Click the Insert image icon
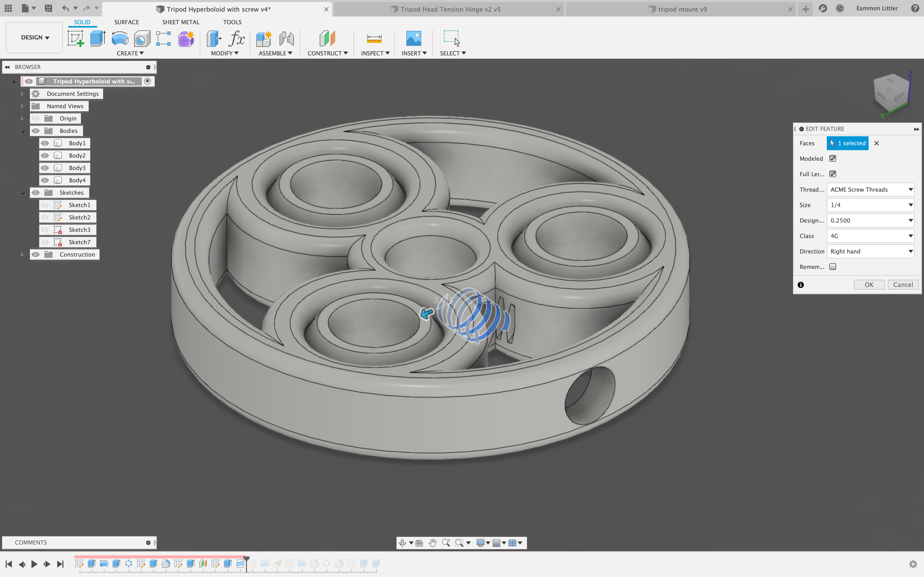 pyautogui.click(x=413, y=38)
